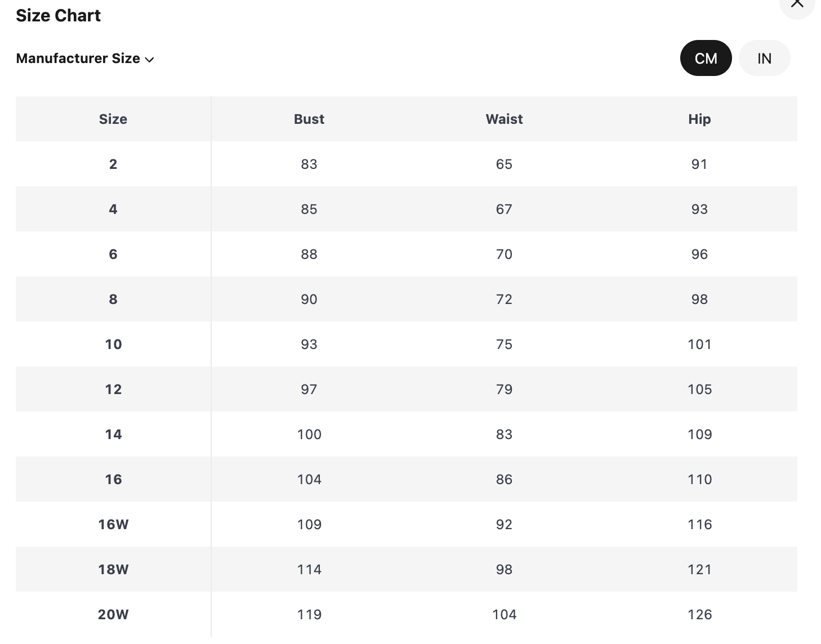Click the hip value 121 for size 18W
Screen dimensions: 821x644
tap(699, 569)
